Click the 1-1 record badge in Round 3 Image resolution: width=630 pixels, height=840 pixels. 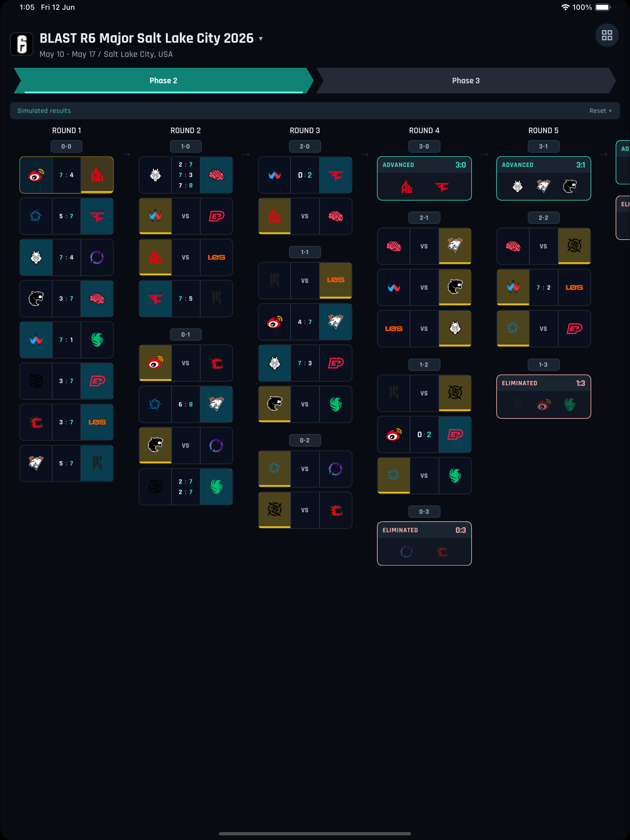(305, 252)
